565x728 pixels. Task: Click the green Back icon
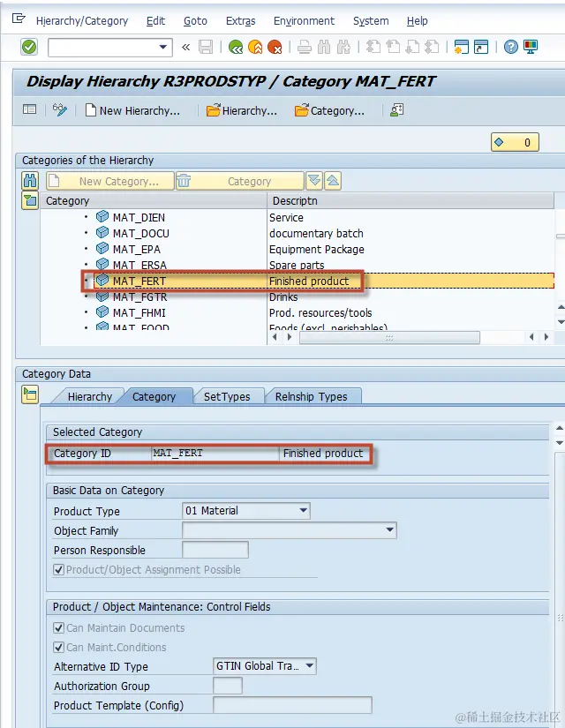point(236,47)
